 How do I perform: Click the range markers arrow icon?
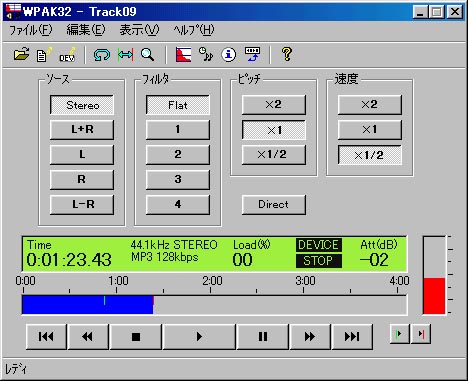point(125,54)
